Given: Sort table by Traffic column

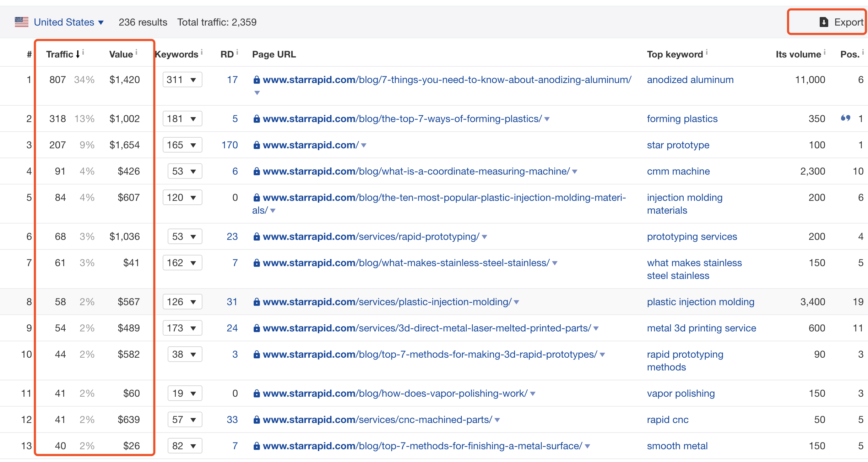Looking at the screenshot, I should 60,54.
